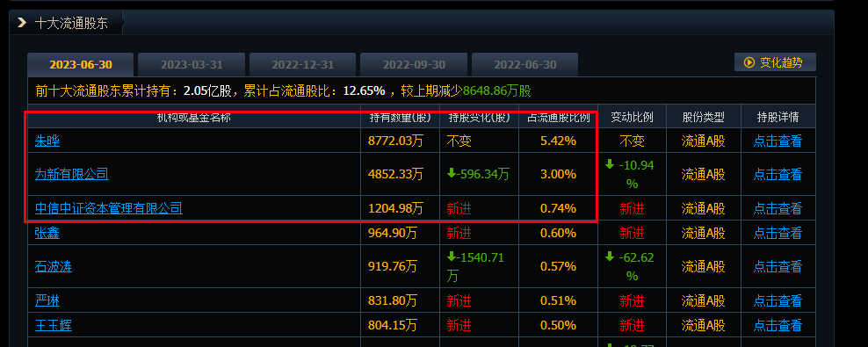Click the 0.50% ratio cell
Image resolution: width=868 pixels, height=347 pixels.
(x=558, y=325)
